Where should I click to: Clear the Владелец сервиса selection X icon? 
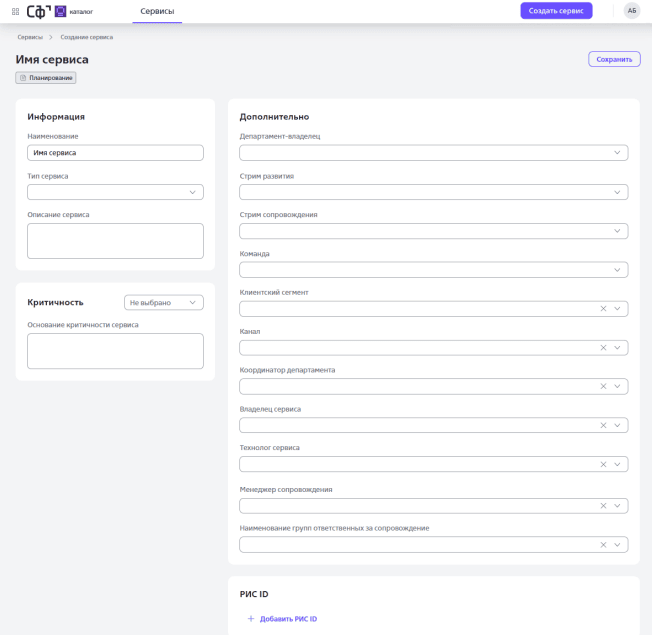click(603, 426)
